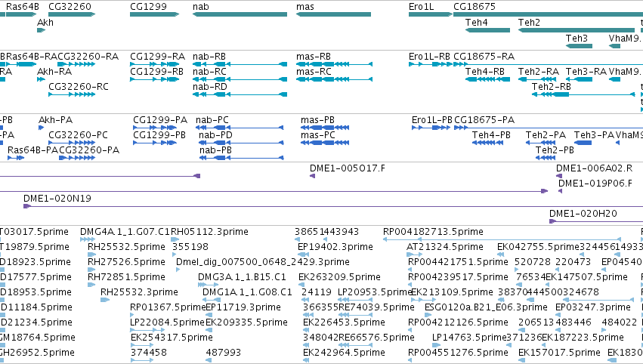Click the Teh3-PA protein label
The width and height of the screenshot is (643, 364).
click(x=594, y=135)
